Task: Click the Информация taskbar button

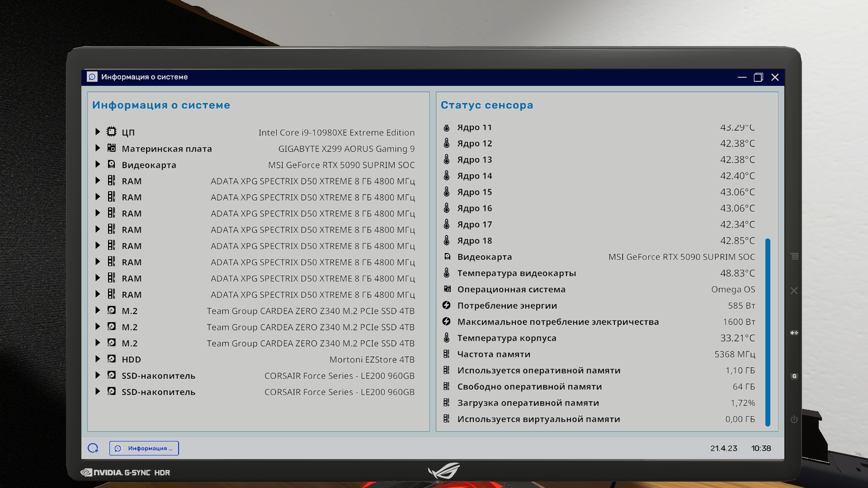Action: click(144, 448)
